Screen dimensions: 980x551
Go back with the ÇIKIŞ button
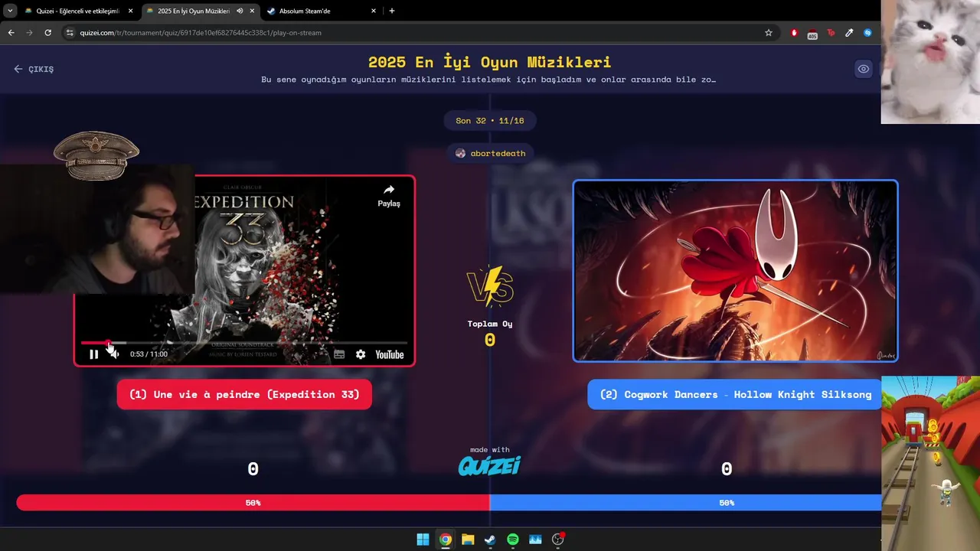point(34,69)
